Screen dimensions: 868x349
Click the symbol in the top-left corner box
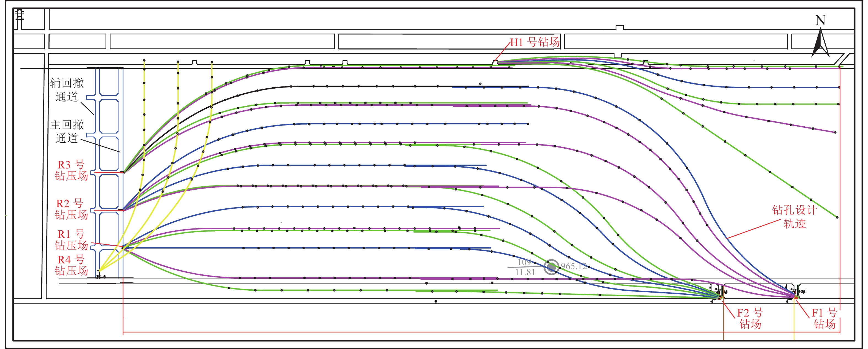20,15
